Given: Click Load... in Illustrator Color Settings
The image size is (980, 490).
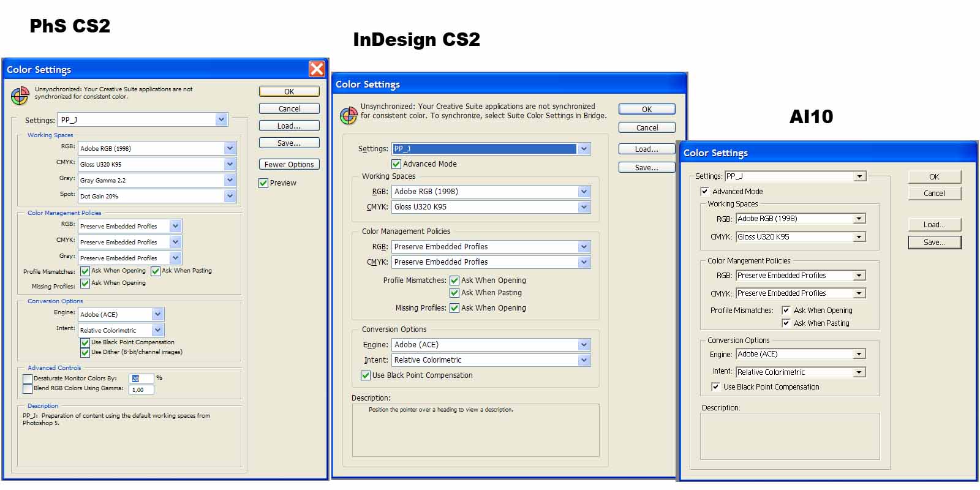Looking at the screenshot, I should 934,225.
